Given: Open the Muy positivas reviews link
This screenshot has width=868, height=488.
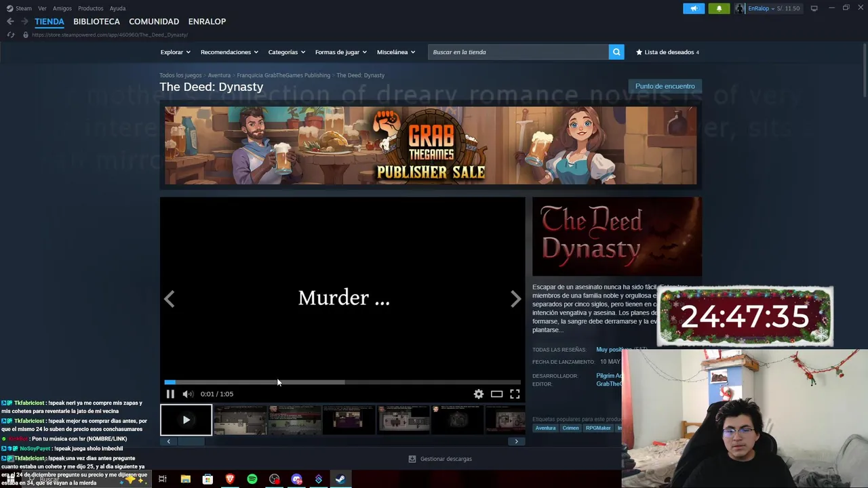Looking at the screenshot, I should point(614,350).
